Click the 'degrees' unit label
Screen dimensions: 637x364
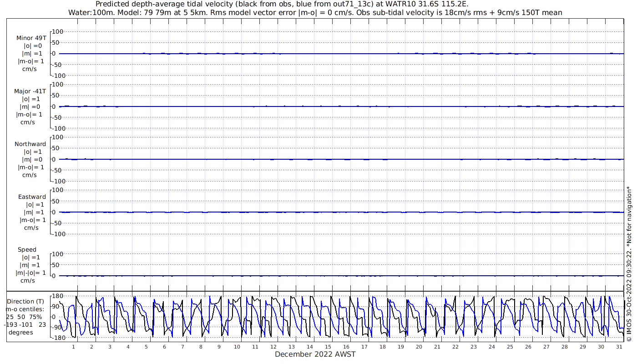pyautogui.click(x=21, y=333)
